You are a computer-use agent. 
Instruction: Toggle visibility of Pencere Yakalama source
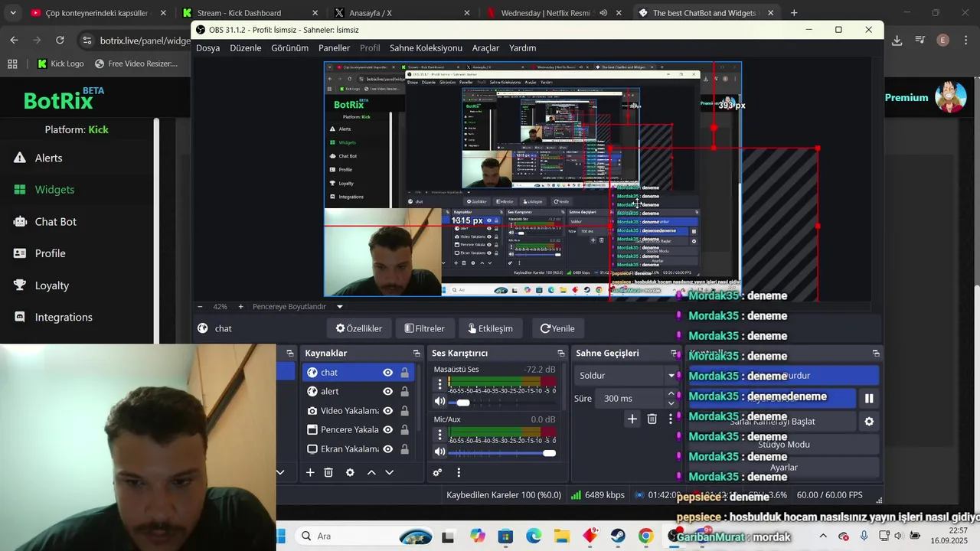click(x=387, y=429)
